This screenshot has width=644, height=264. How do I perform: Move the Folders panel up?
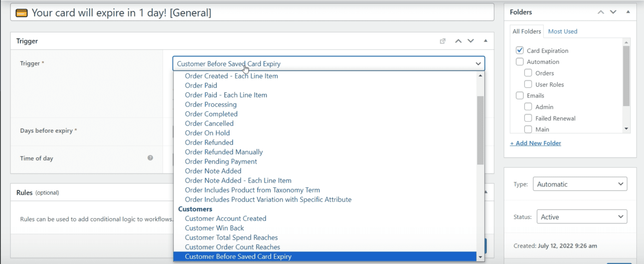[601, 12]
